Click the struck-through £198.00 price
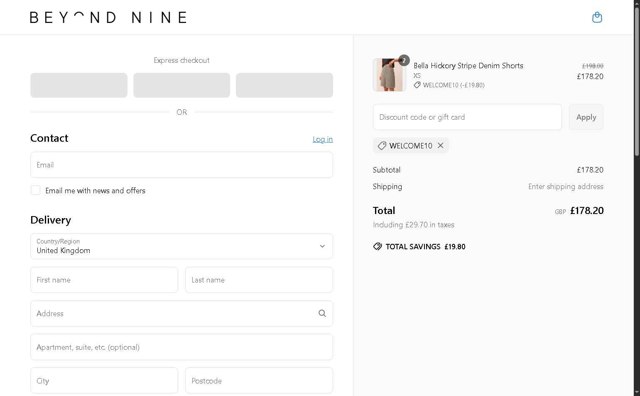 [593, 66]
